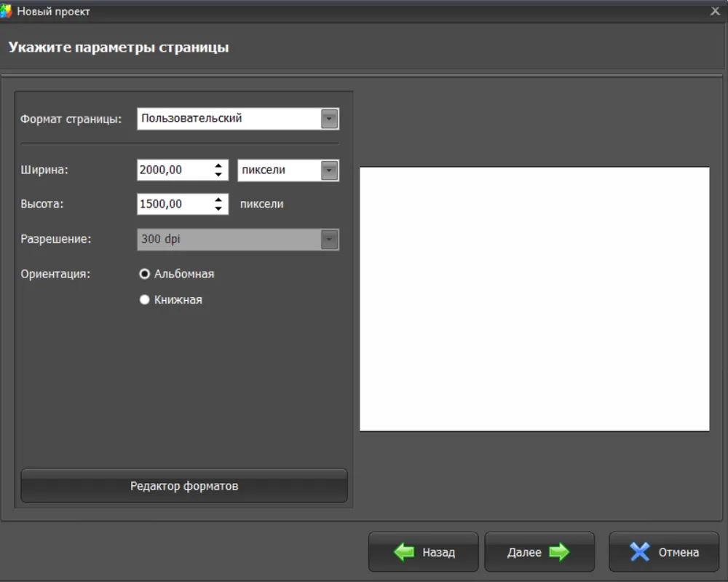The width and height of the screenshot is (728, 582).
Task: Click the green back arrow icon
Action: pos(404,552)
